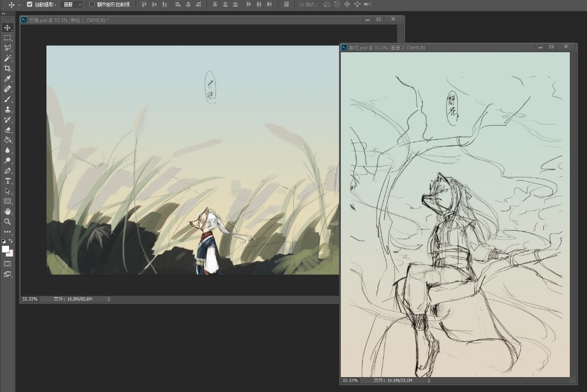
Task: Select the History Brush tool
Action: 7,119
